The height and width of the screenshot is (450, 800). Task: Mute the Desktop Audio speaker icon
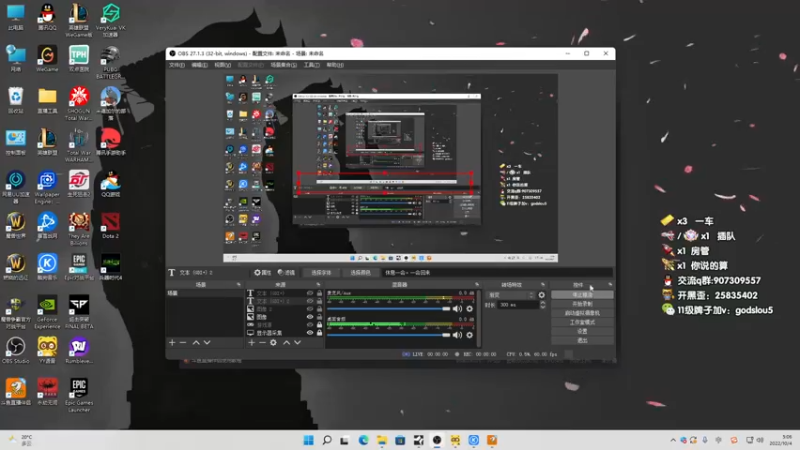(458, 335)
